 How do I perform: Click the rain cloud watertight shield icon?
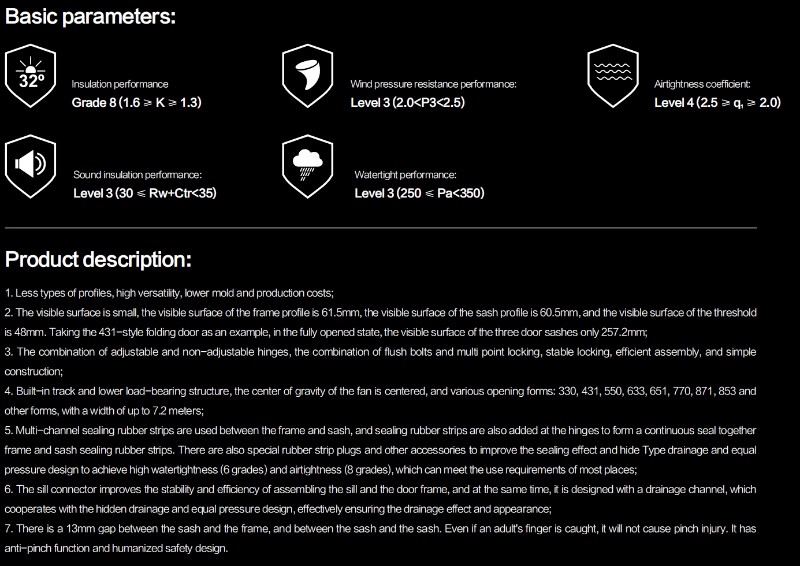(307, 166)
